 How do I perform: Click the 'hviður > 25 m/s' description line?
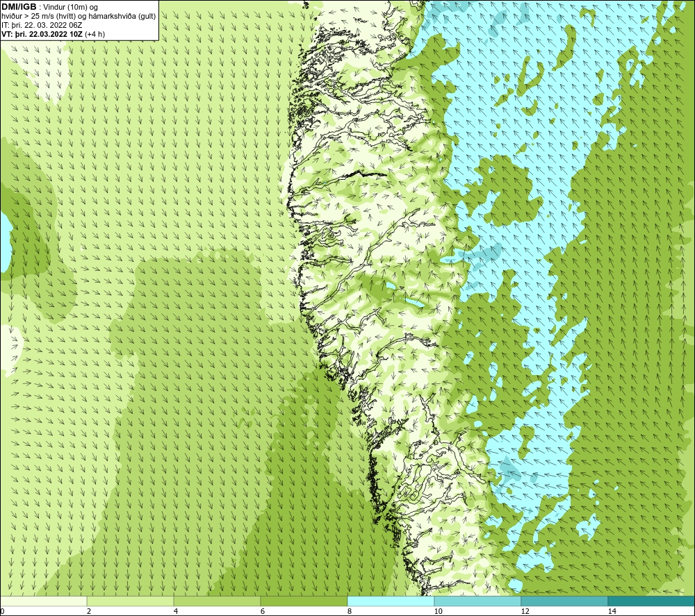coord(79,17)
